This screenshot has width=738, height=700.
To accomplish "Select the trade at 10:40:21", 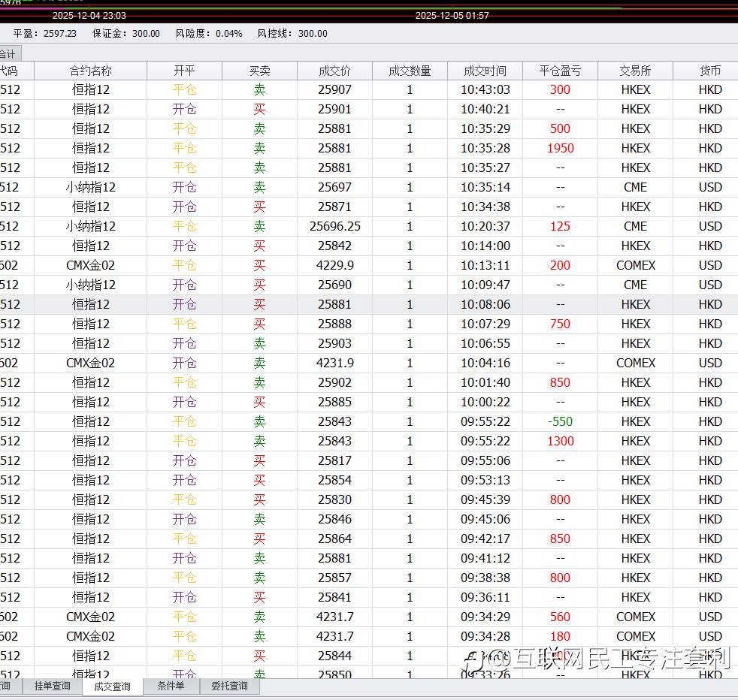I will click(x=485, y=109).
